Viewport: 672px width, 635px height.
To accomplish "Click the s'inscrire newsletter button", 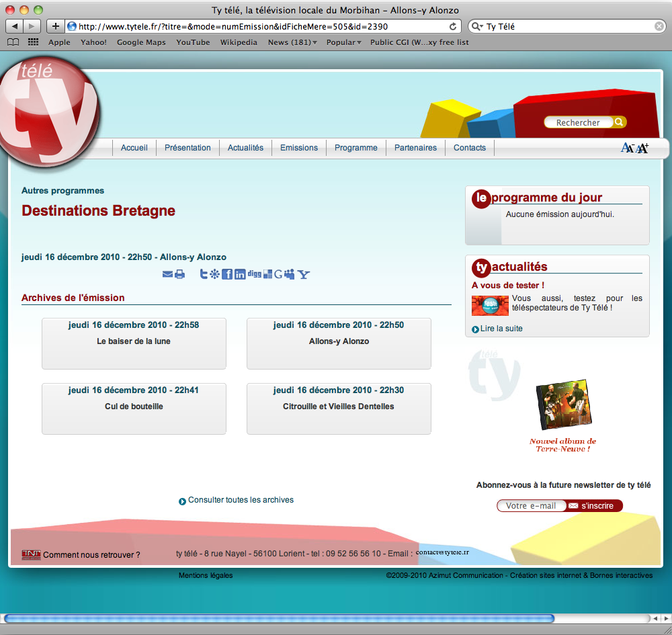I will 593,505.
